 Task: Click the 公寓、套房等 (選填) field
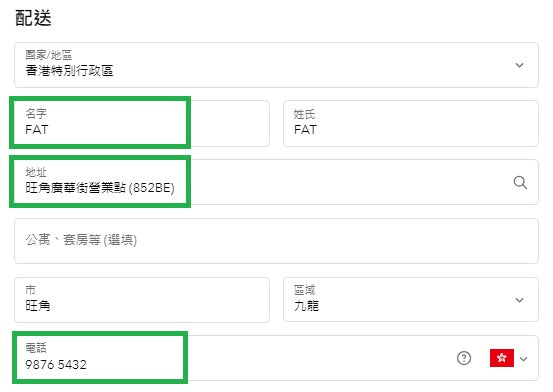(x=276, y=241)
